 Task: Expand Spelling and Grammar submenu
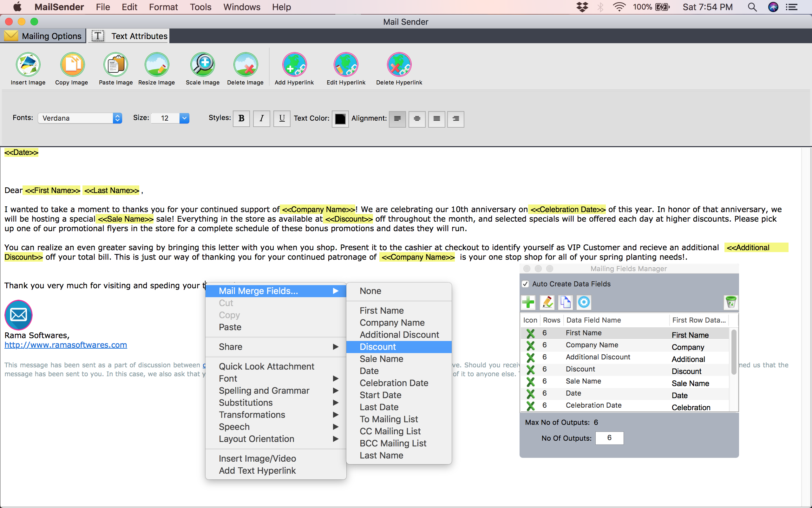276,391
